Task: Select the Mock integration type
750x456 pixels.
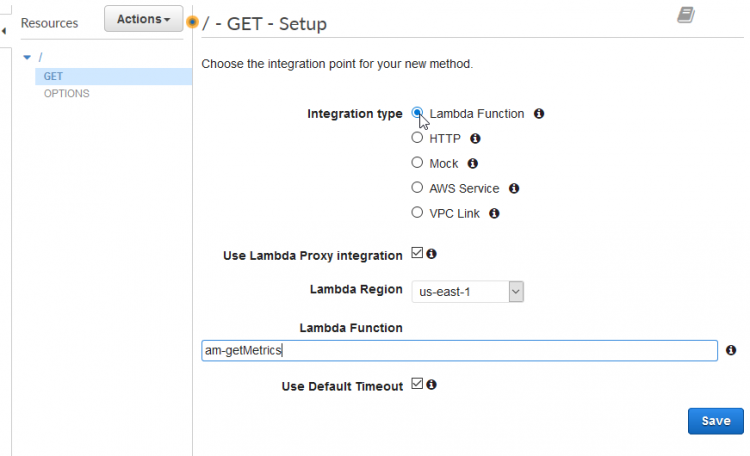Action: click(x=418, y=163)
